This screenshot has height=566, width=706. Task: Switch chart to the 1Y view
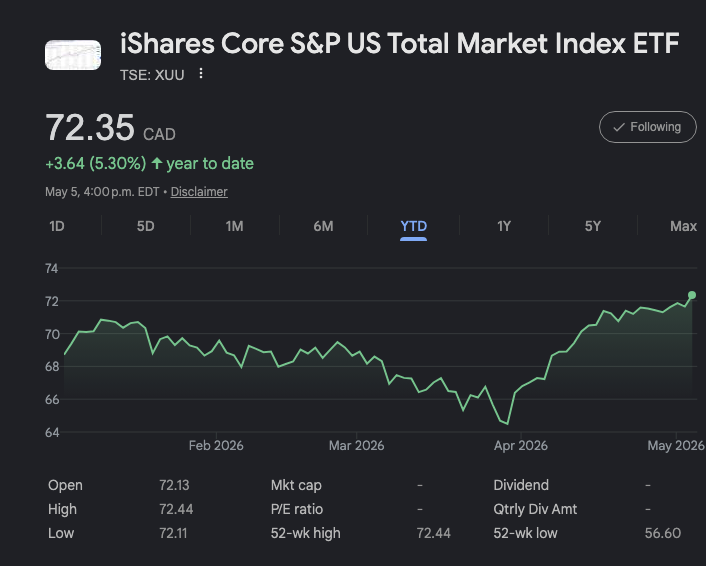pos(503,226)
